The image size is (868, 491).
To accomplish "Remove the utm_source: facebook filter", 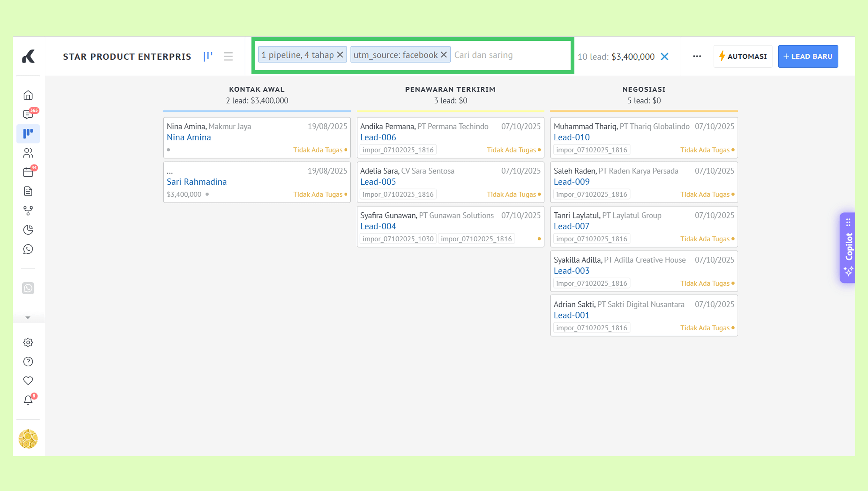I will click(x=444, y=55).
